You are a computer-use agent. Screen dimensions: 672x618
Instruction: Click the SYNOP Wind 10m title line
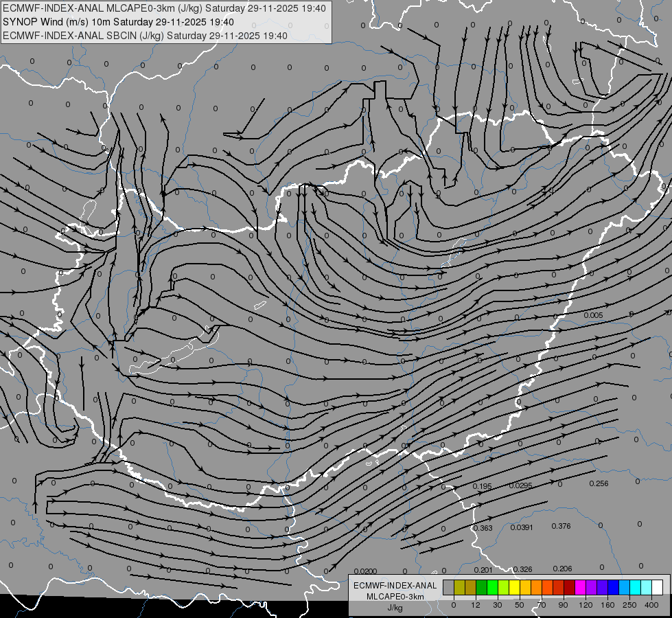point(118,22)
